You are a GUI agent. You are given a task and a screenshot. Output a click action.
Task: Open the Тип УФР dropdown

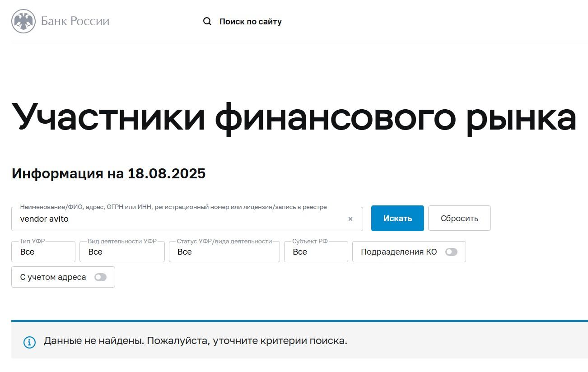pyautogui.click(x=43, y=251)
